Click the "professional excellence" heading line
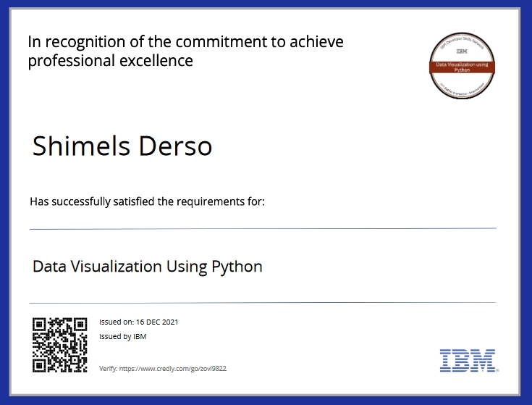Image resolution: width=532 pixels, height=405 pixels. tap(110, 61)
